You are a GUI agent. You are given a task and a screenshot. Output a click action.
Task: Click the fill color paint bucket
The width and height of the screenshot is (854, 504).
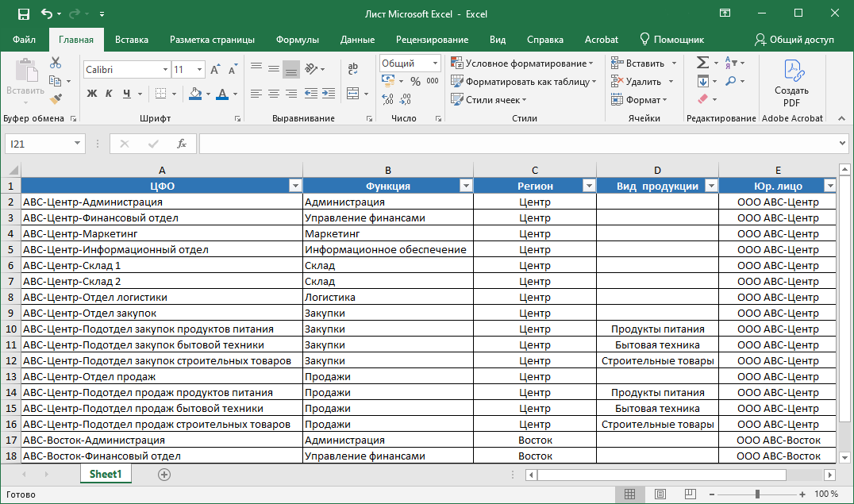(x=195, y=94)
